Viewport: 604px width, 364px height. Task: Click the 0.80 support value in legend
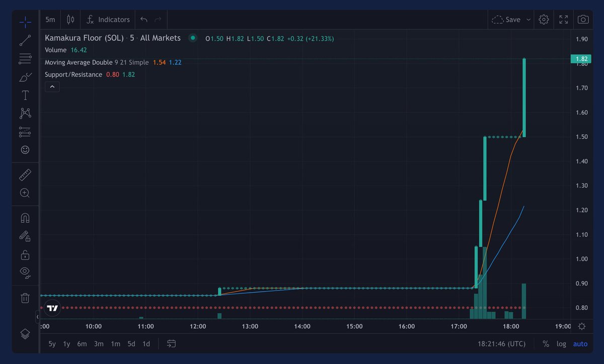(x=112, y=74)
